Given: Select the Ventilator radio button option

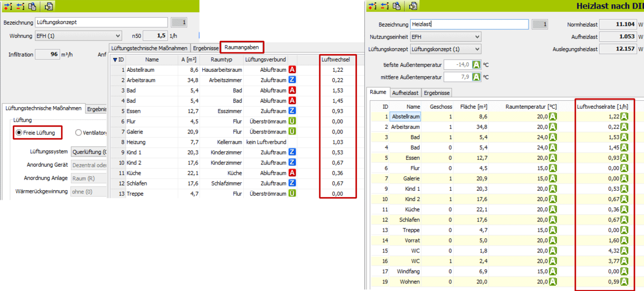Looking at the screenshot, I should 79,132.
